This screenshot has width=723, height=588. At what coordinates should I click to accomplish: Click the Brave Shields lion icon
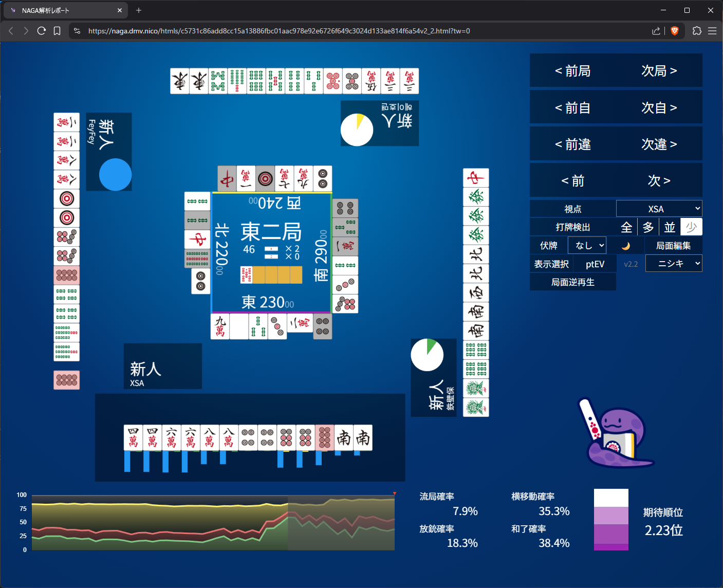click(x=675, y=31)
